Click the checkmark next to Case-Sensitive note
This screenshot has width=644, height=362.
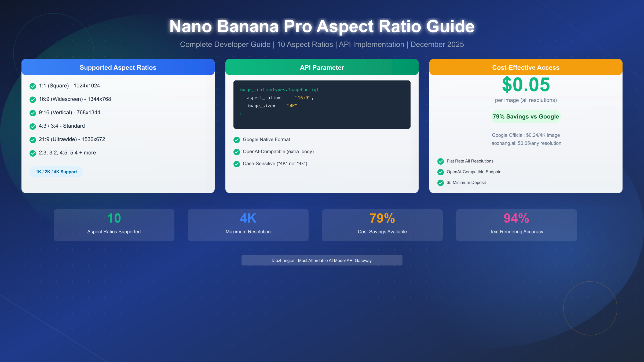tap(236, 164)
